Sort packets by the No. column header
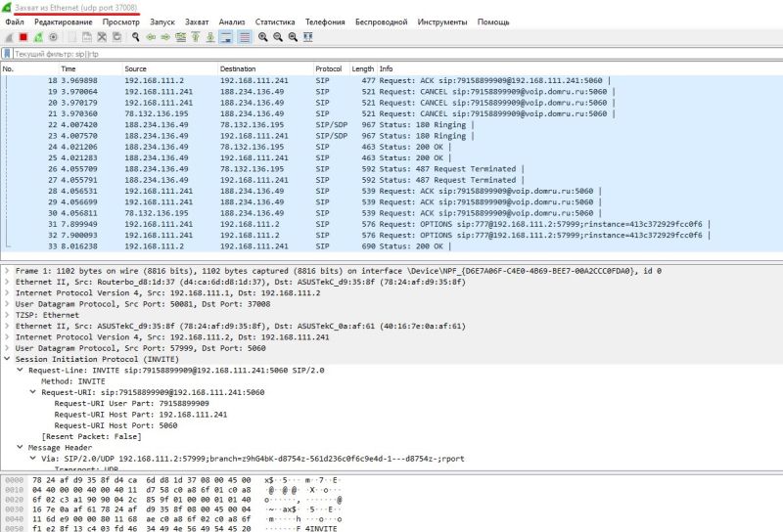 tap(29, 68)
